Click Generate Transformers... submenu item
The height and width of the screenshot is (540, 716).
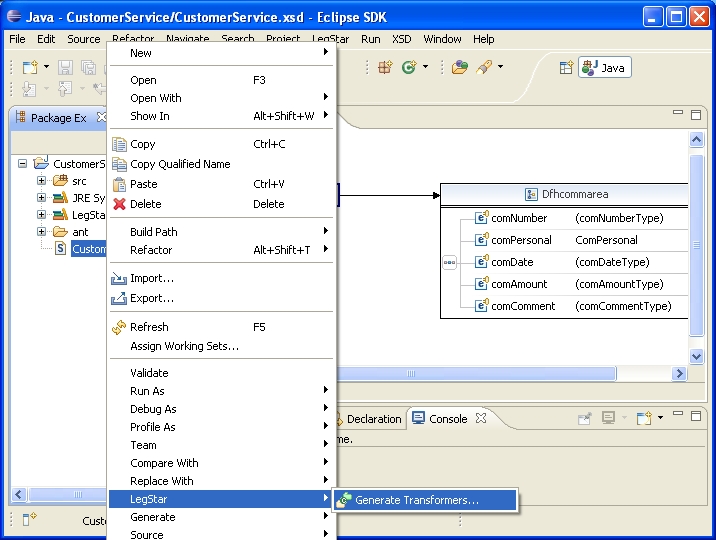(425, 500)
